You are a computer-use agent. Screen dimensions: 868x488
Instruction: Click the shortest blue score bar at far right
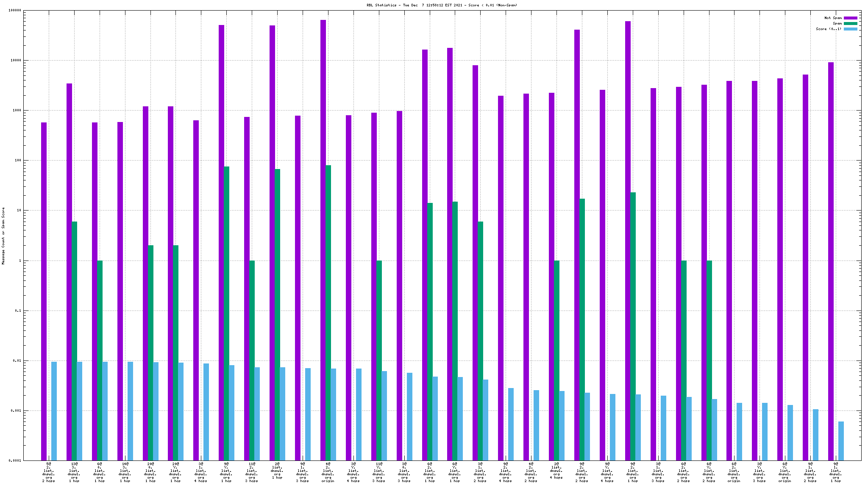(x=841, y=441)
